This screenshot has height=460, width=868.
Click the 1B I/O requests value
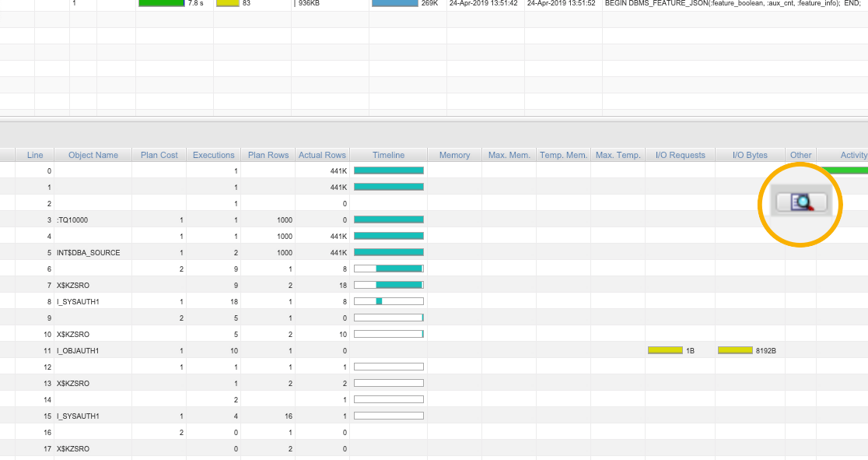691,351
